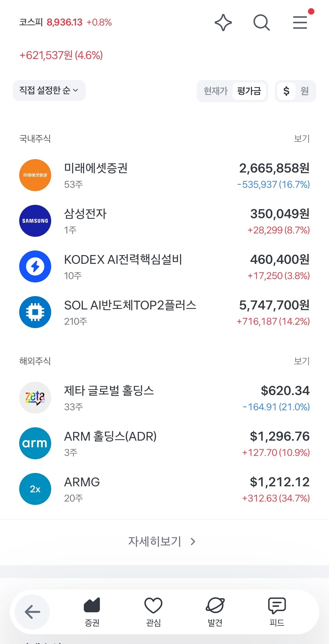
Task: Switch display to 현재가
Action: (x=216, y=91)
